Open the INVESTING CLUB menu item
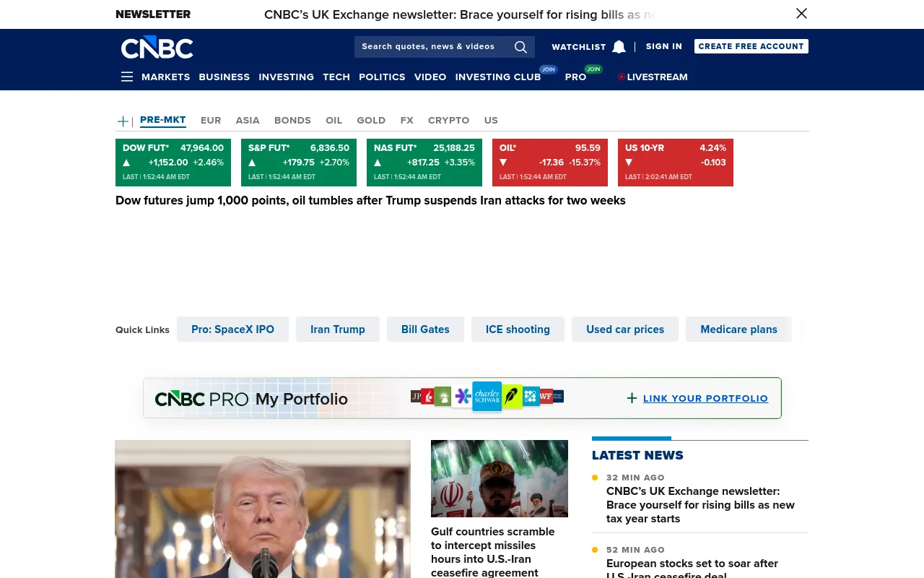 point(498,77)
